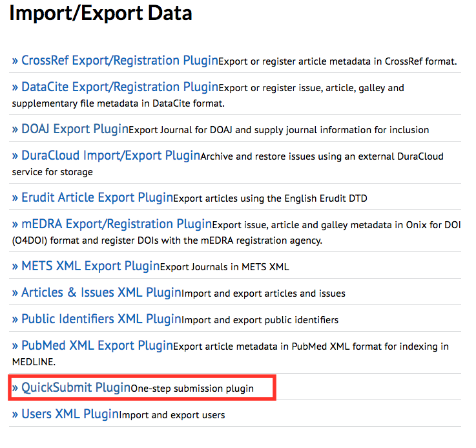Click the 'Import and export public identifiers' text
The image size is (476, 448).
click(x=260, y=320)
